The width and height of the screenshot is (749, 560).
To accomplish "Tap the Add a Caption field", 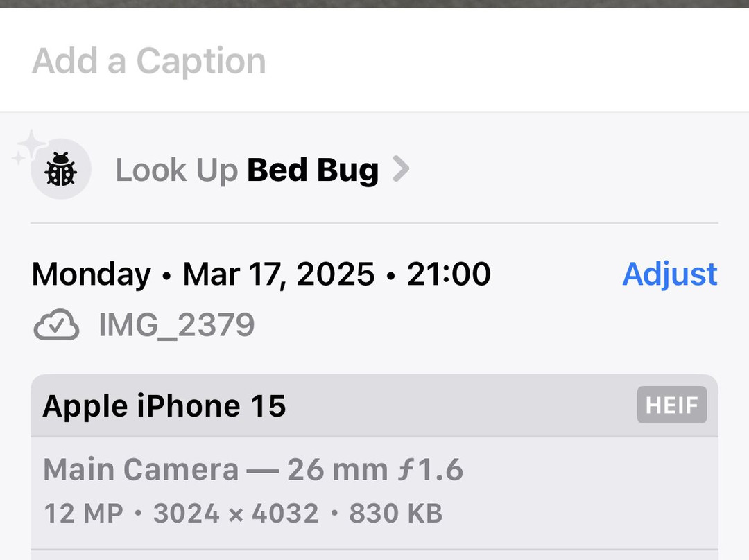I will point(149,61).
